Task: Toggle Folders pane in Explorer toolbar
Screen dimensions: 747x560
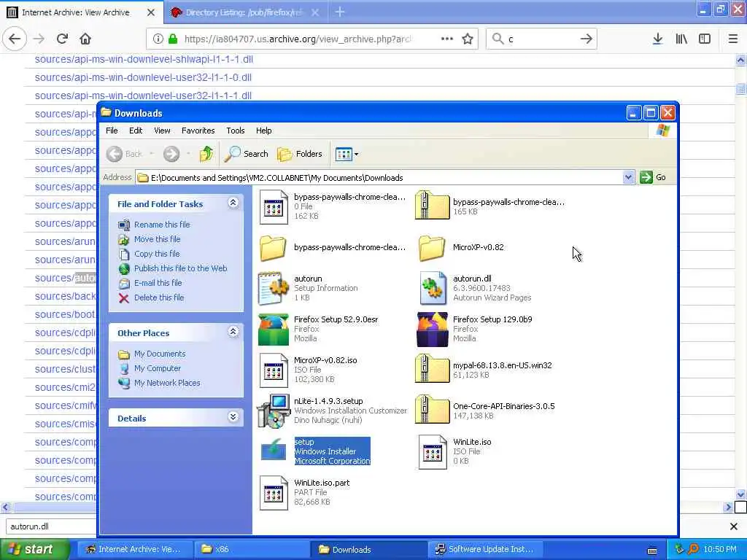Action: click(300, 154)
